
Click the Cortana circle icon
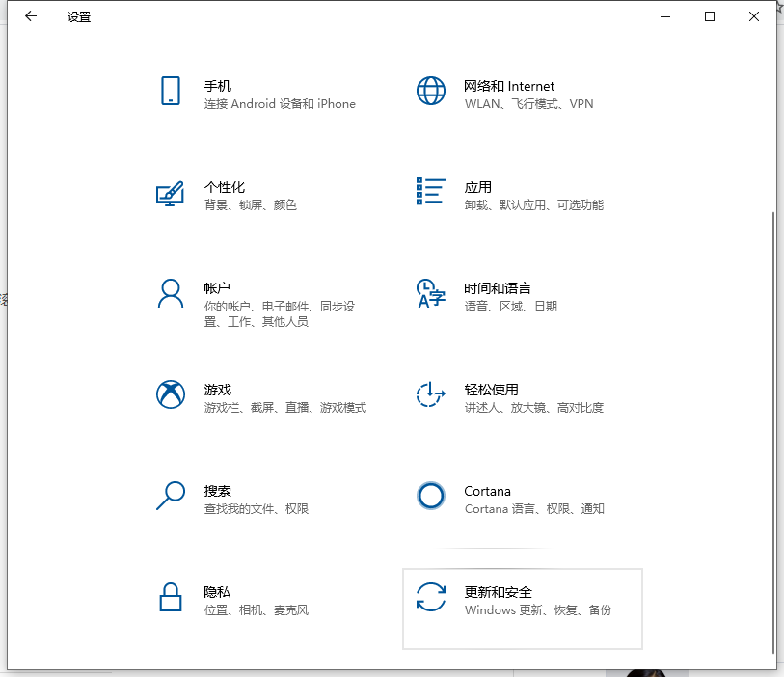click(x=430, y=496)
